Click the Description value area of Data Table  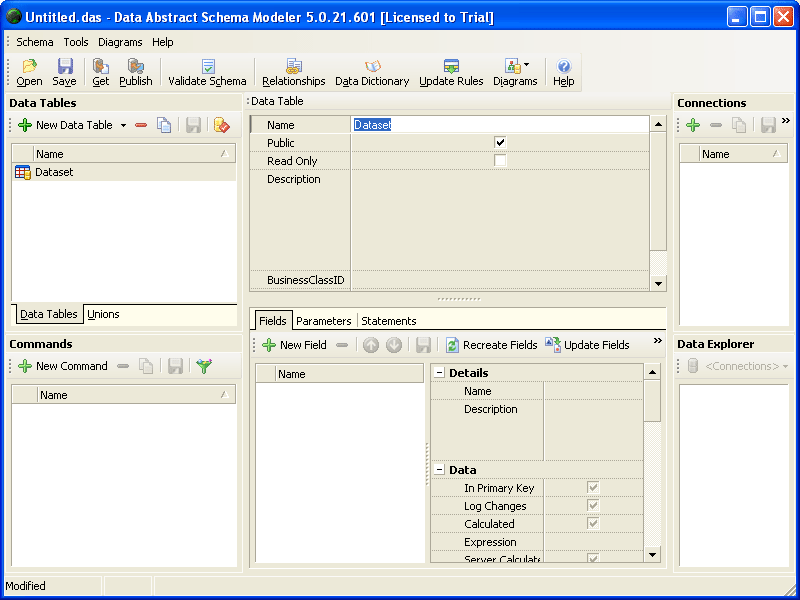pyautogui.click(x=500, y=220)
